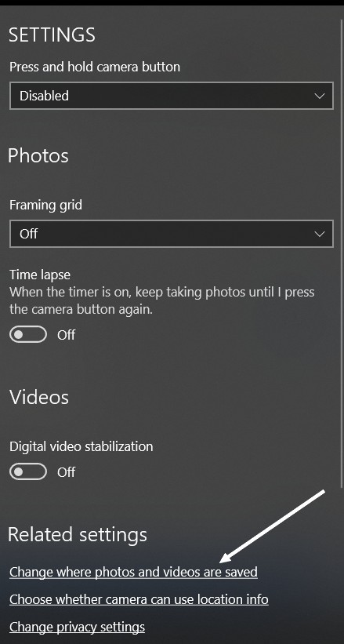Open the Framing grid dropdown
This screenshot has height=644, width=344.
coord(171,234)
